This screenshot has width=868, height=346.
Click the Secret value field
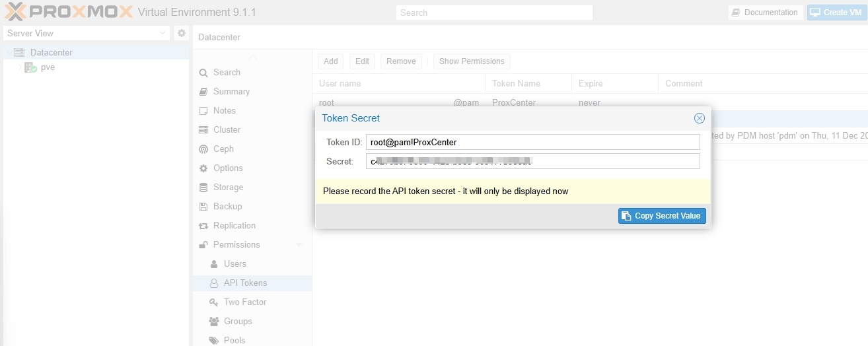pyautogui.click(x=532, y=161)
